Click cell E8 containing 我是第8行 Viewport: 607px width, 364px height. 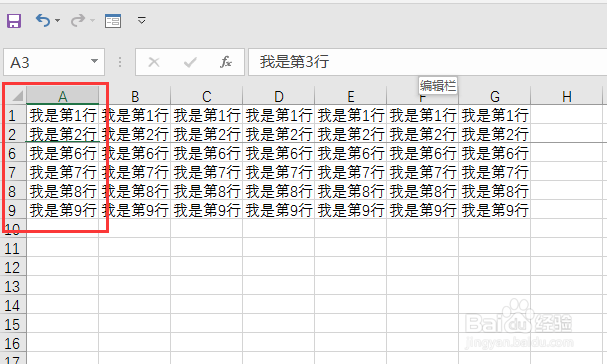click(x=350, y=191)
